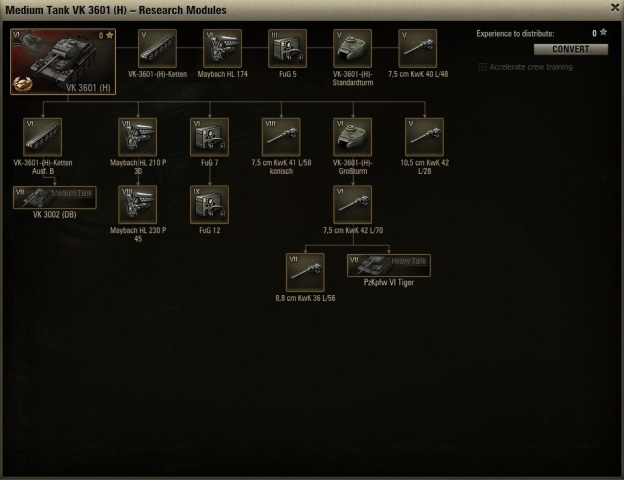
Task: Research the VK-3601-(H)-Ketten Ausf. B tracks
Action: [x=43, y=137]
